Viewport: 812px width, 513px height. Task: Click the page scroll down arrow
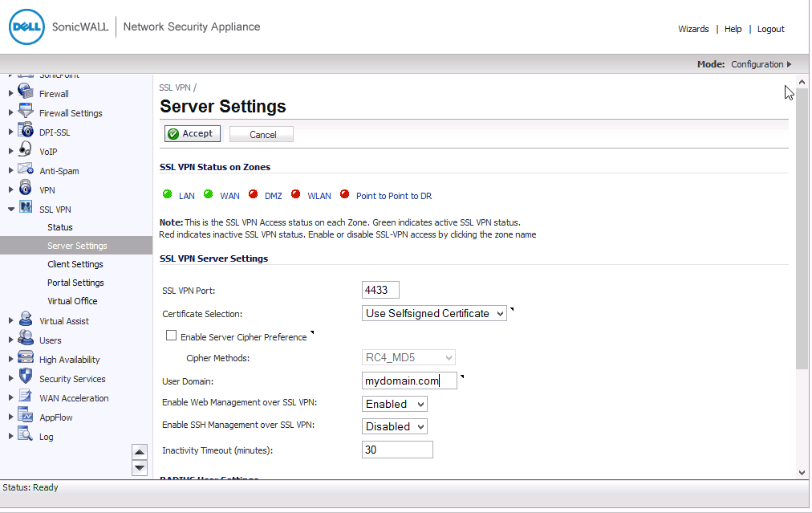[802, 473]
